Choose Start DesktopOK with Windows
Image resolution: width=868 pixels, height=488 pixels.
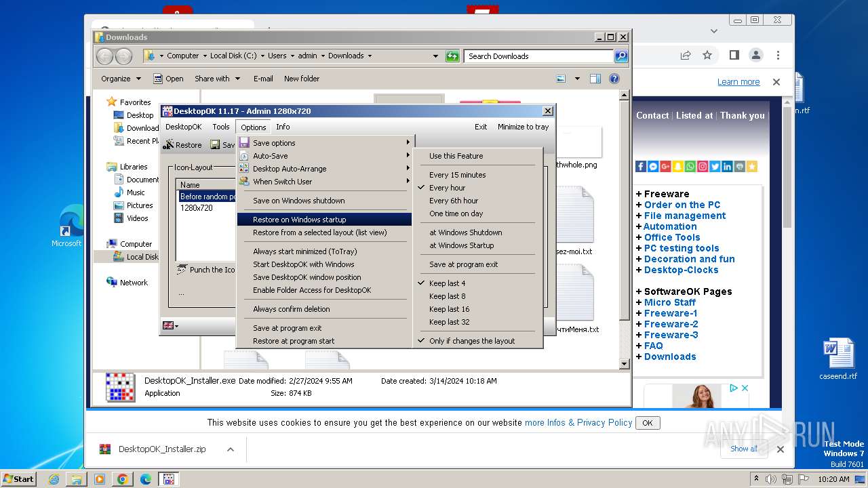pos(324,264)
